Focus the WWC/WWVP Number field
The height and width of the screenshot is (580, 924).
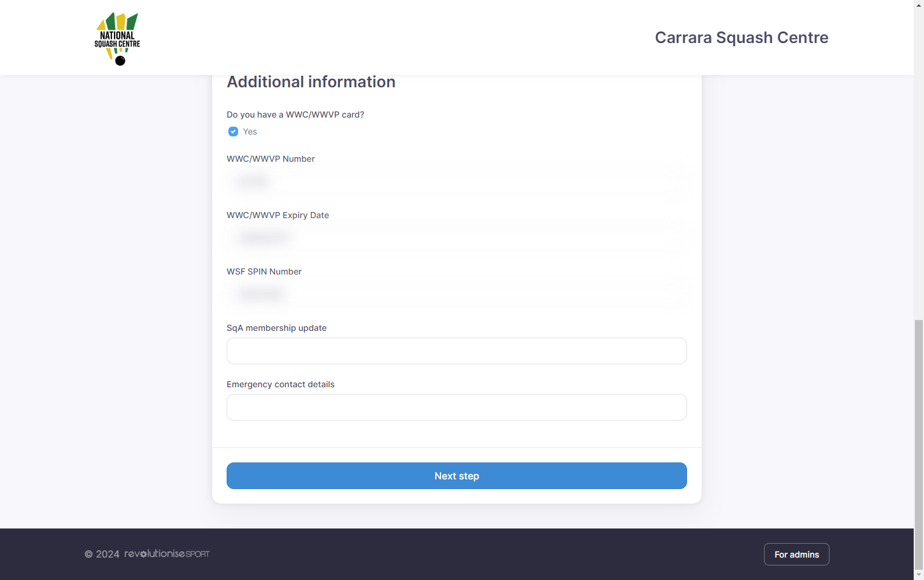pos(456,182)
